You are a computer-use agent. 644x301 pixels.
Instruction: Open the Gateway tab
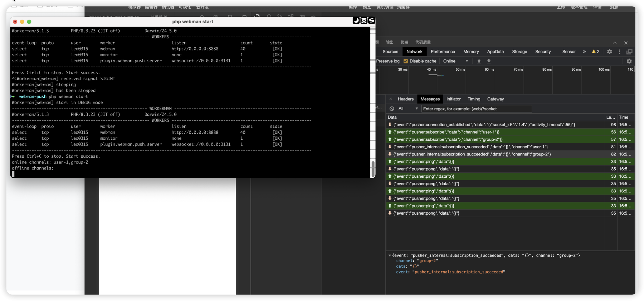(x=496, y=99)
